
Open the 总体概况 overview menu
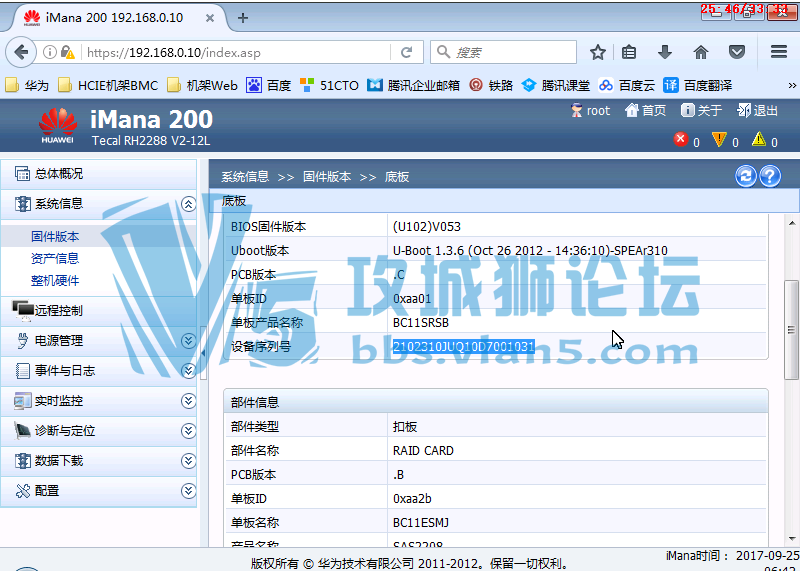tap(98, 173)
